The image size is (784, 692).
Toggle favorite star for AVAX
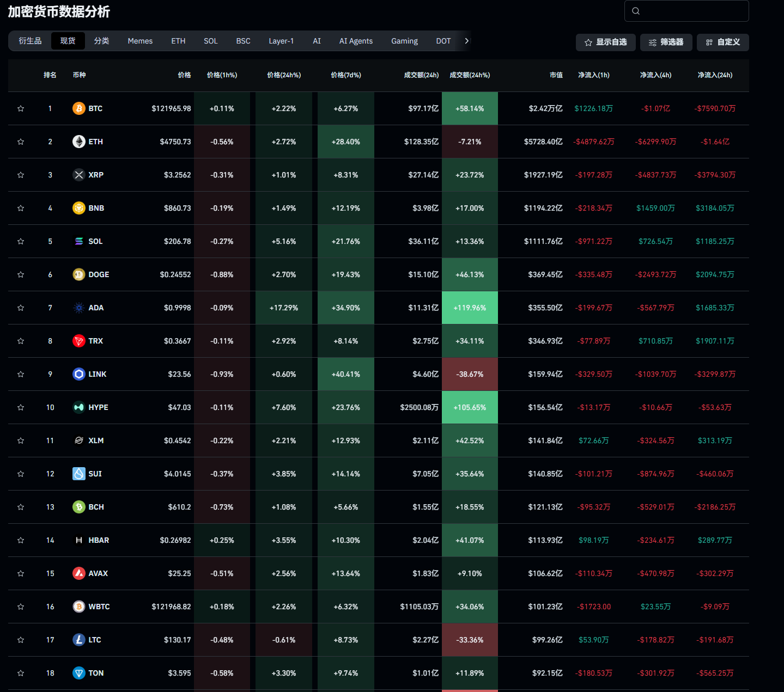(21, 573)
